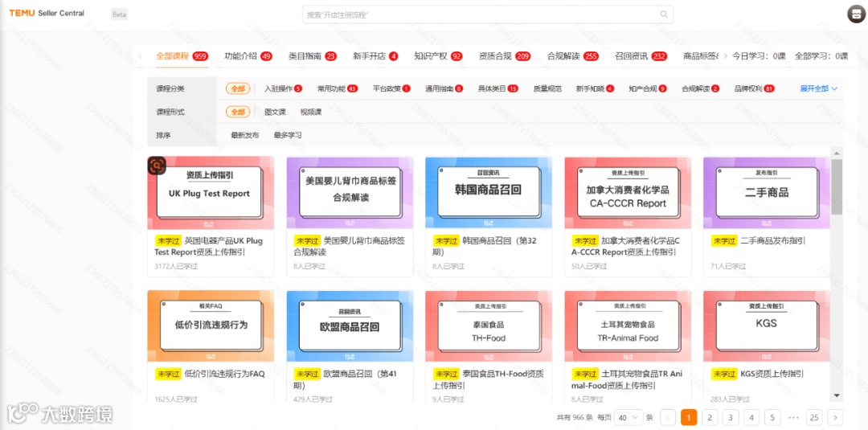Switch to 新手开店 tab
This screenshot has width=868, height=430.
(375, 56)
